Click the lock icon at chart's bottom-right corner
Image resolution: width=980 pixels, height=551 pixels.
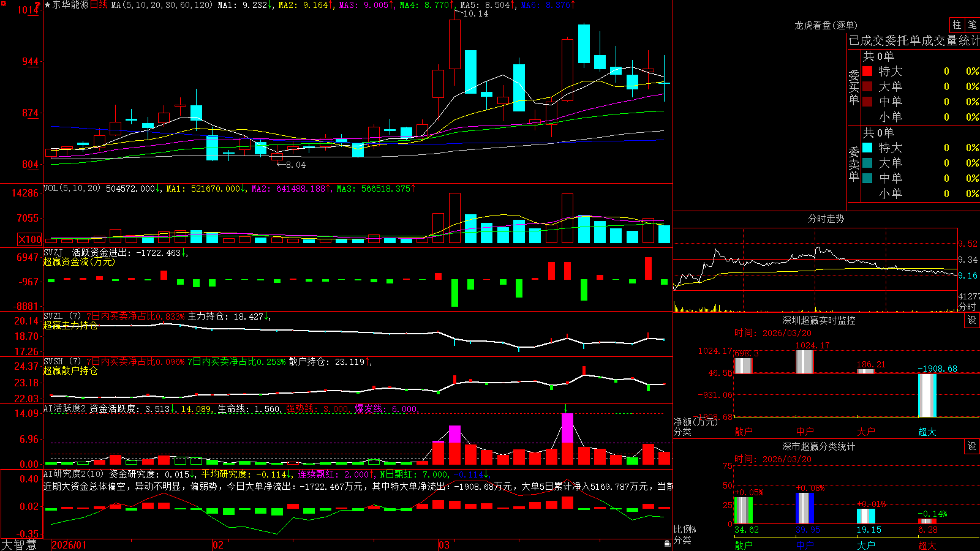coord(668,544)
